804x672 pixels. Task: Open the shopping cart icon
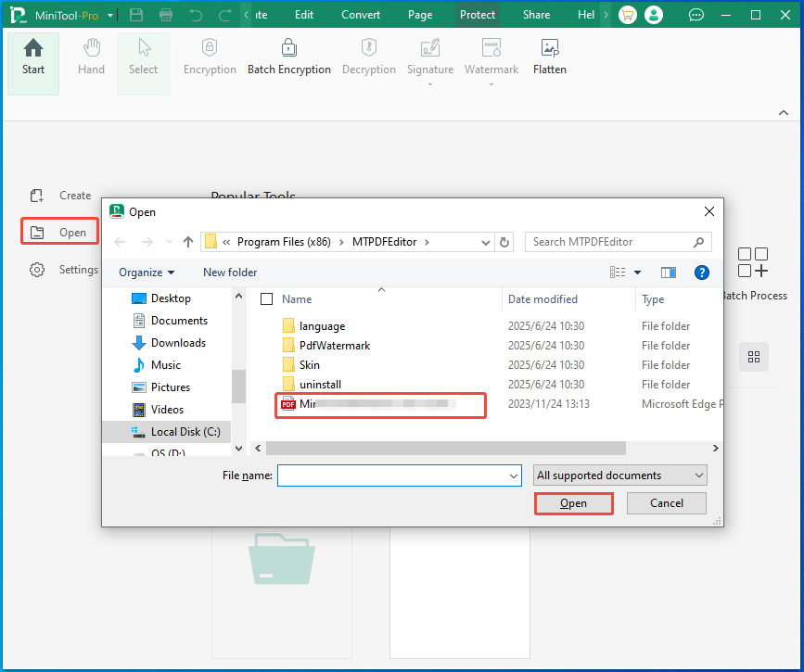(x=628, y=15)
